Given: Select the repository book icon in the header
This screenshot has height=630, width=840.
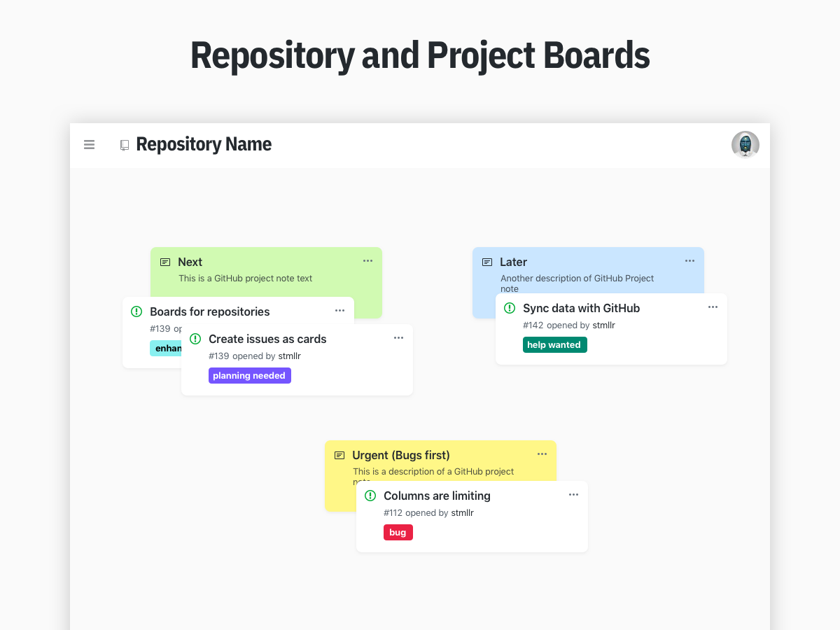Looking at the screenshot, I should 124,144.
